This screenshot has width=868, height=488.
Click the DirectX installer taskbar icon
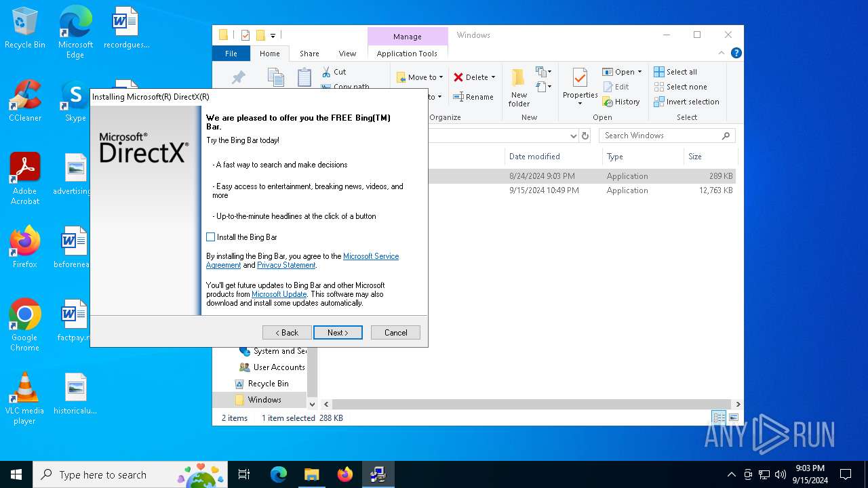378,474
